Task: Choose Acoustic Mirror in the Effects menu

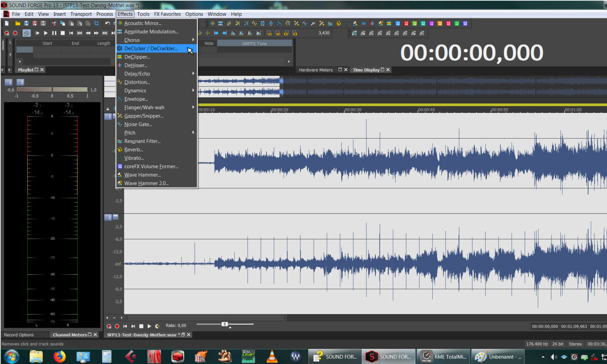Action: point(156,23)
